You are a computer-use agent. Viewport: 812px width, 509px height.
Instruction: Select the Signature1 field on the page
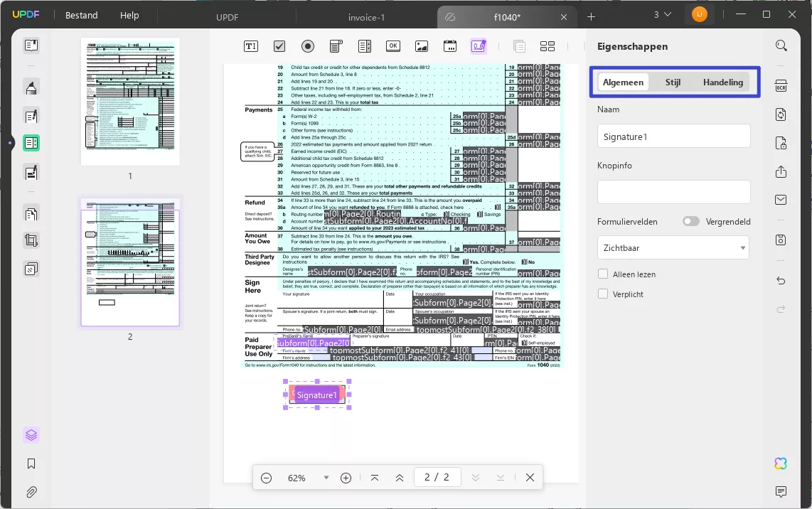pos(317,395)
